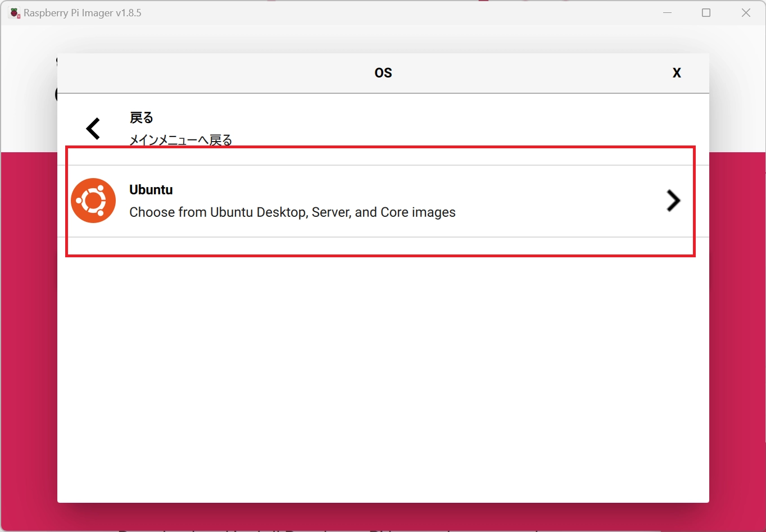Maximize the Raspberry Pi Imager window

pyautogui.click(x=706, y=12)
